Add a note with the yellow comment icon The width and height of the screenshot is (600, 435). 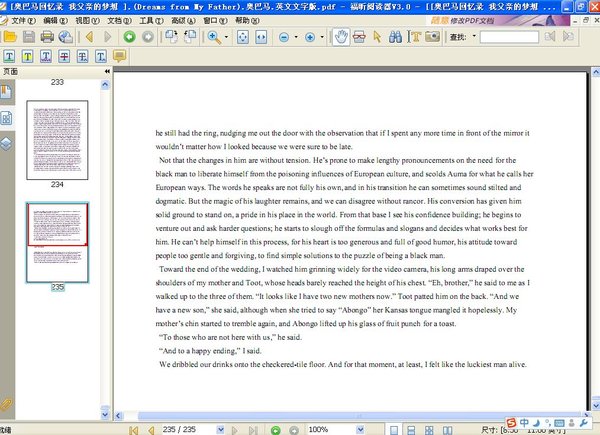(x=119, y=56)
